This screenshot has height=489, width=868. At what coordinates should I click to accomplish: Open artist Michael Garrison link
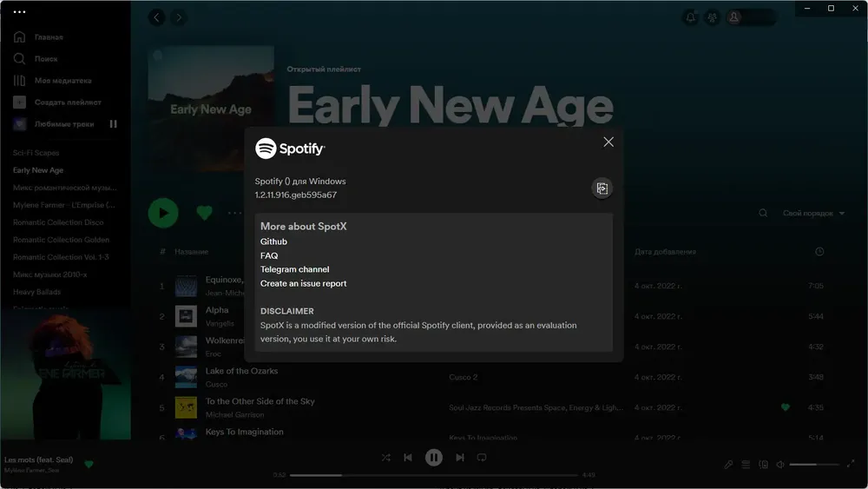(234, 415)
